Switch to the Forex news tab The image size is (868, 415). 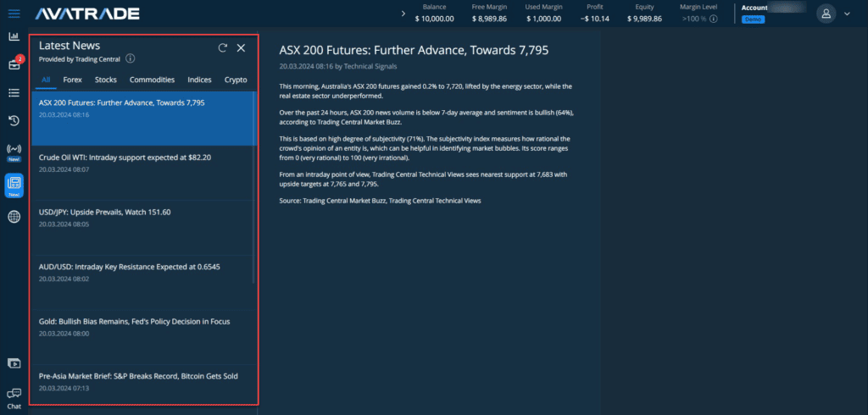click(73, 80)
